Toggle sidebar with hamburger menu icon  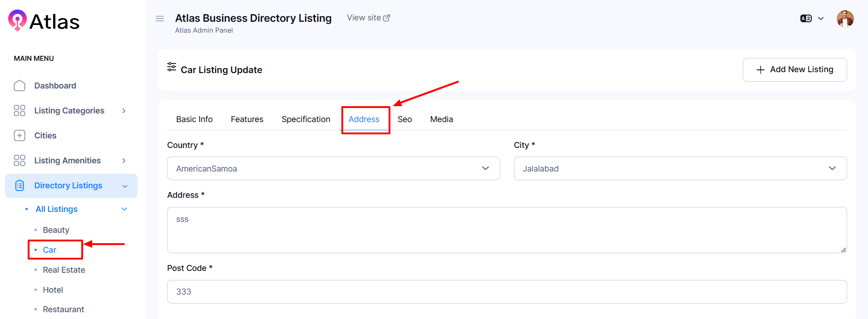point(160,19)
